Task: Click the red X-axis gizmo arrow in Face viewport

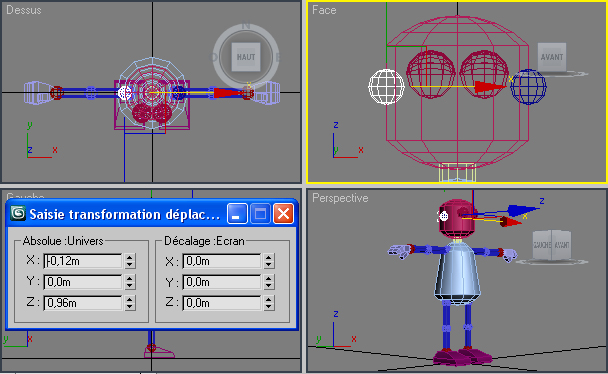Action: pyautogui.click(x=489, y=87)
